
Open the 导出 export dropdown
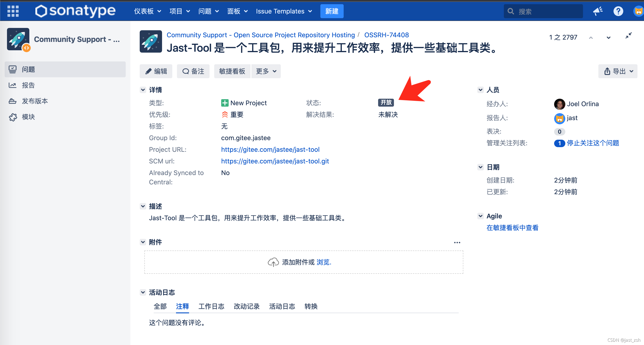coord(618,71)
